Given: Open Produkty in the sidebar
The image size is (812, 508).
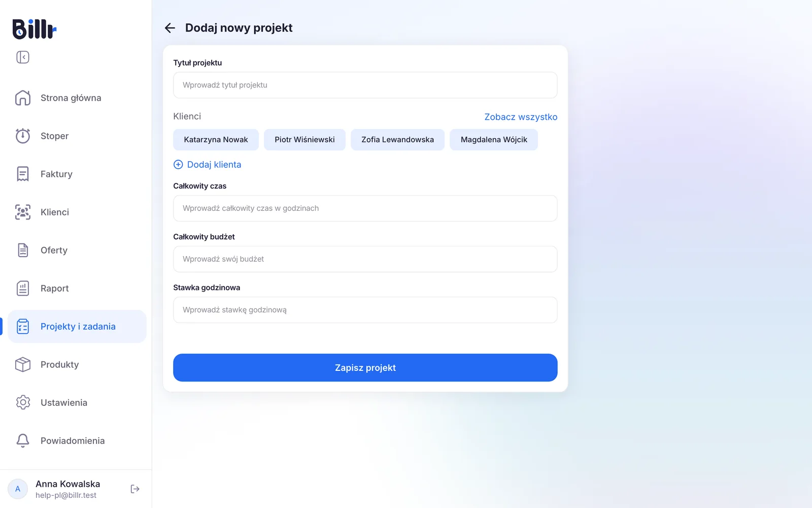Looking at the screenshot, I should 77,364.
